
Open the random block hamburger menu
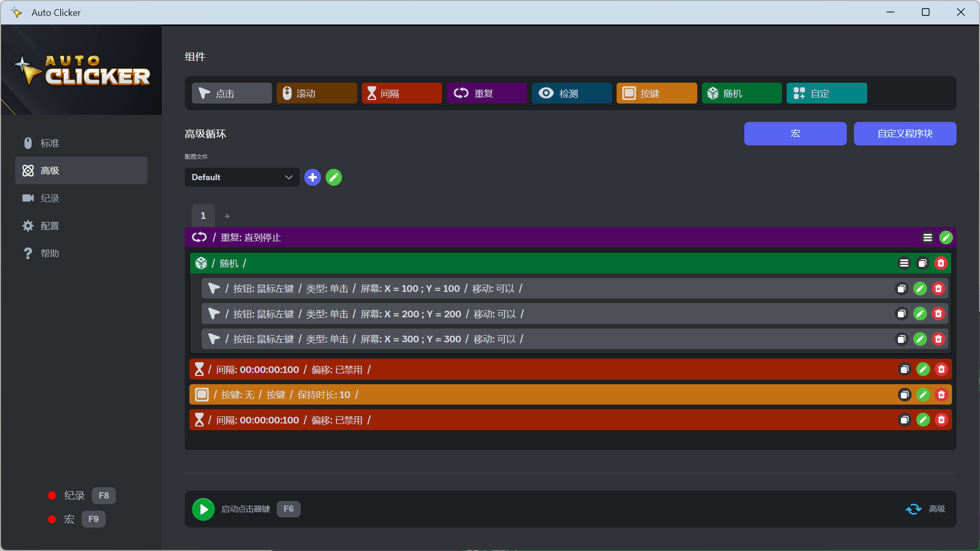pyautogui.click(x=904, y=263)
